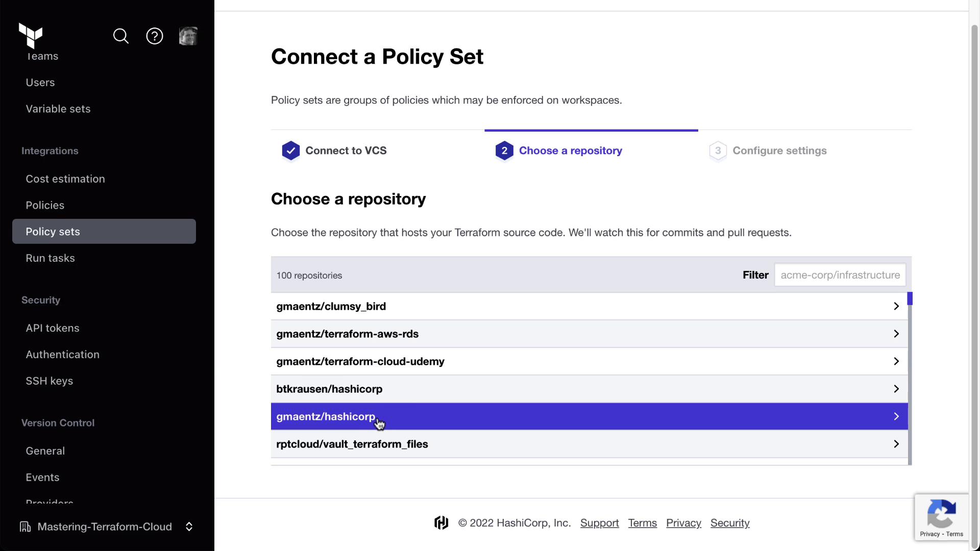
Task: Click the Connect to VCS checkmark step
Action: point(291,151)
